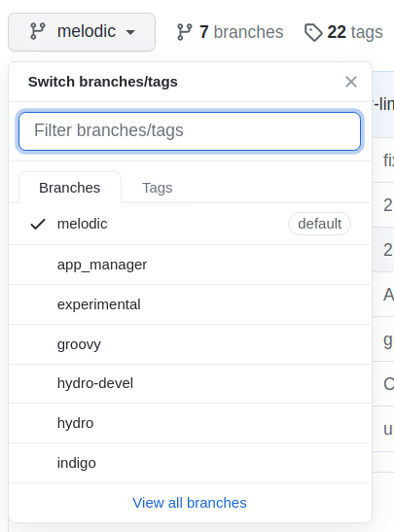Open the View all branches link
Image resolution: width=394 pixels, height=532 pixels.
tap(190, 503)
